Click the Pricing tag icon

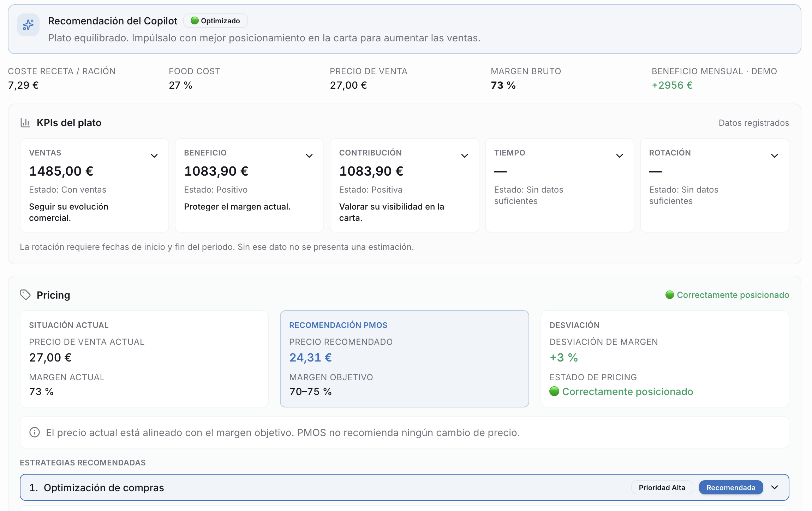click(25, 295)
